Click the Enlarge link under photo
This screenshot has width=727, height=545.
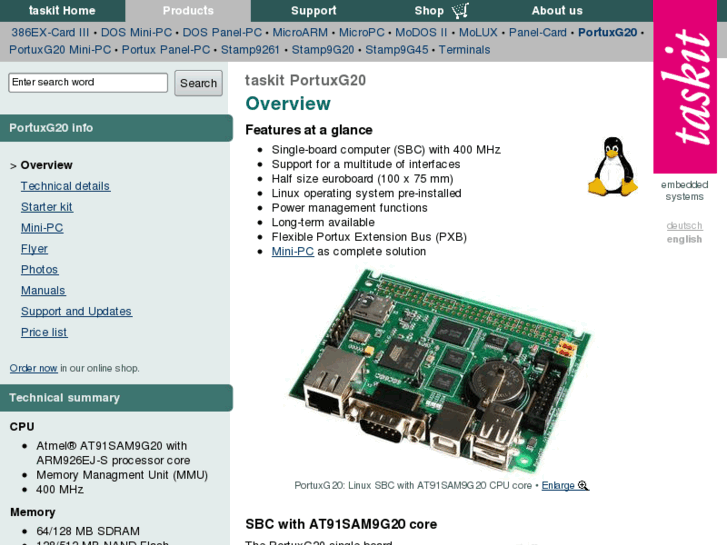point(558,486)
